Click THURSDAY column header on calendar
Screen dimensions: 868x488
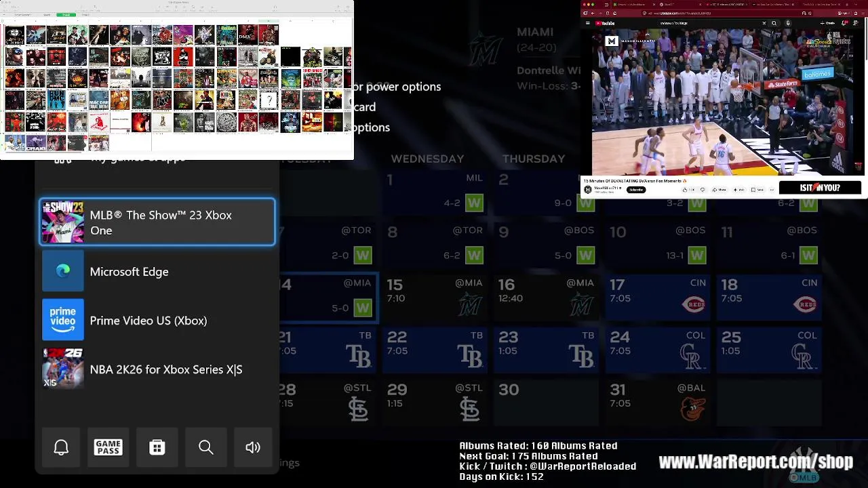(534, 159)
